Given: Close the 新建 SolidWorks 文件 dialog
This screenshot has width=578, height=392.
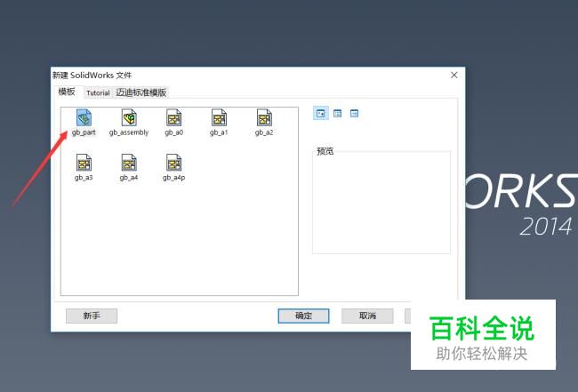Looking at the screenshot, I should click(x=454, y=76).
